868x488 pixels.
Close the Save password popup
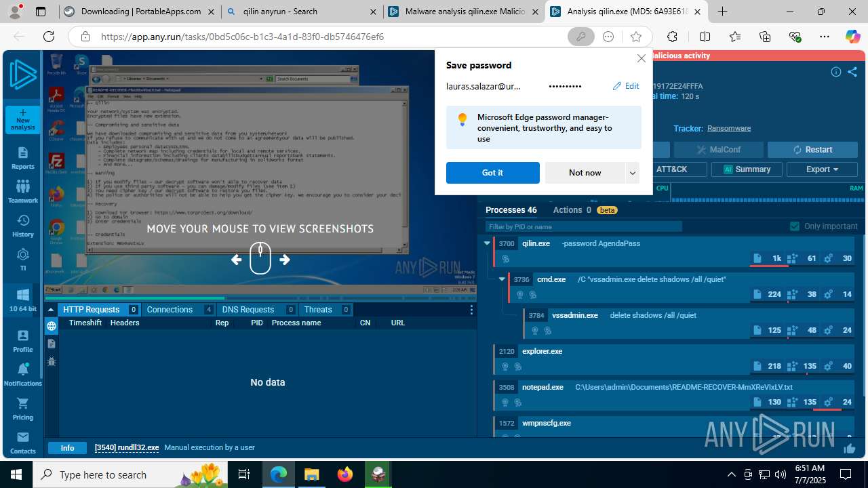pos(642,58)
